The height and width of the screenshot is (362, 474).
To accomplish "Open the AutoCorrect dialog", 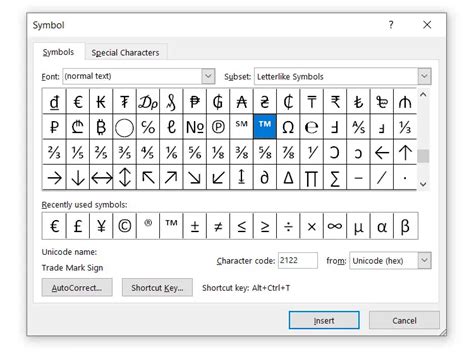I will [77, 288].
